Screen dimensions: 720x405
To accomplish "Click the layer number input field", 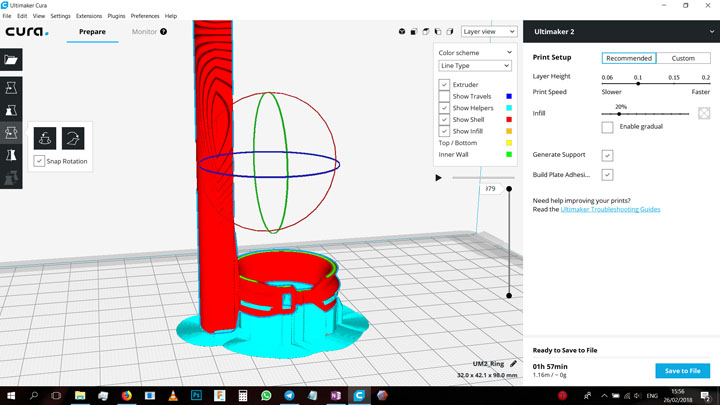I will [491, 189].
